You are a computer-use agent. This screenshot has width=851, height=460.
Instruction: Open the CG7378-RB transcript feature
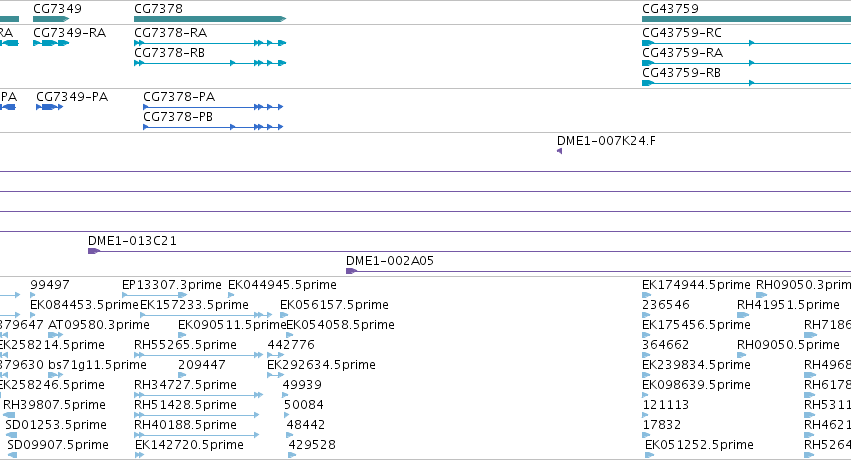coord(210,63)
